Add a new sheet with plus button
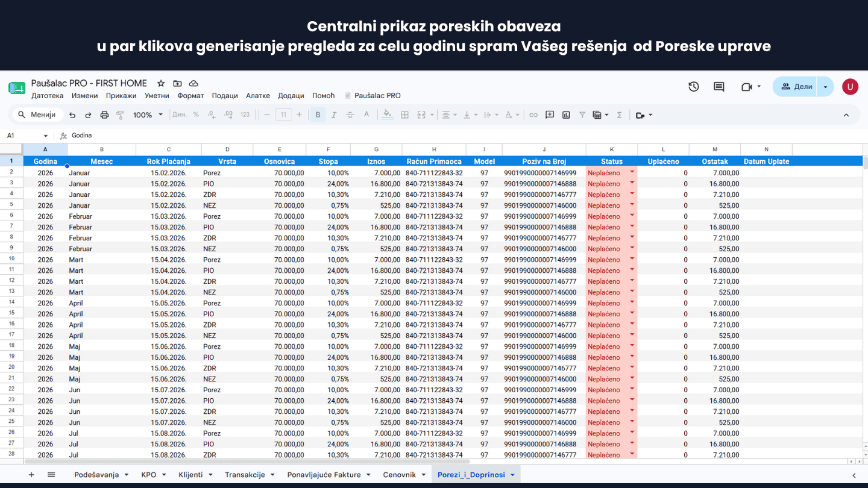Image resolution: width=868 pixels, height=488 pixels. 31,475
